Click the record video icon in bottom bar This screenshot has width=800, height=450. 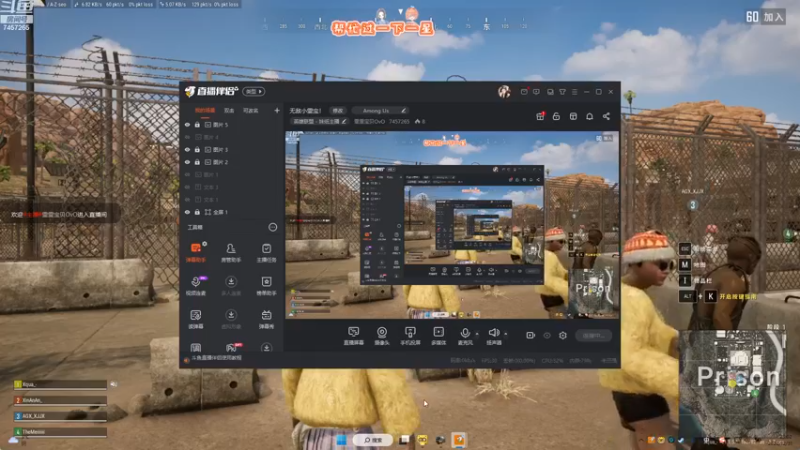click(531, 335)
